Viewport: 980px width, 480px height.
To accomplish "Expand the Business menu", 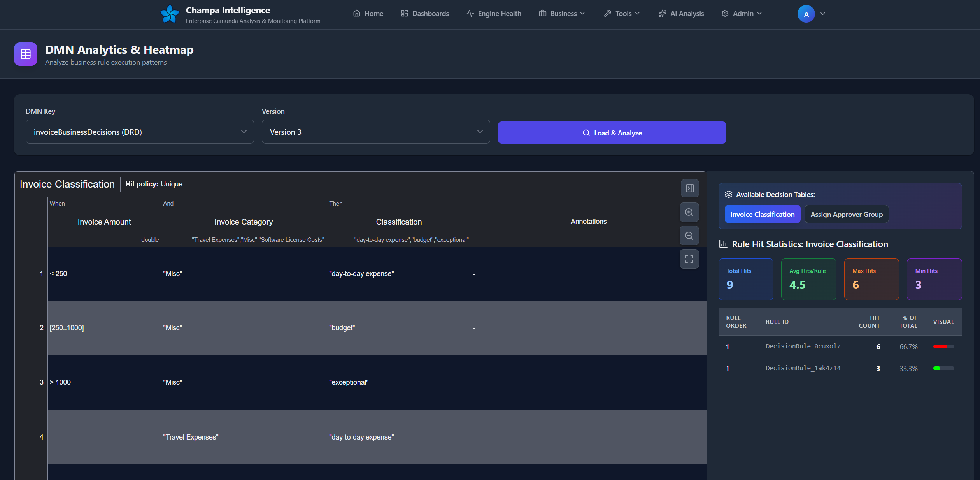I will 562,14.
